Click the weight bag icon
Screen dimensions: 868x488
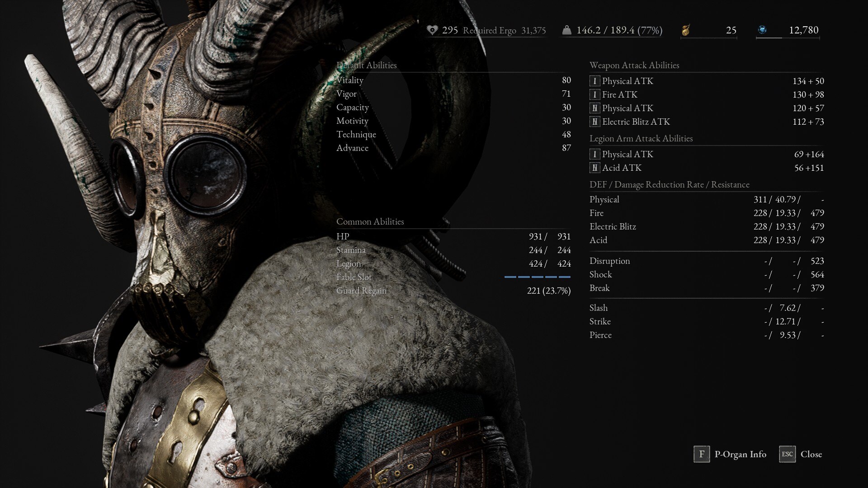(x=566, y=30)
